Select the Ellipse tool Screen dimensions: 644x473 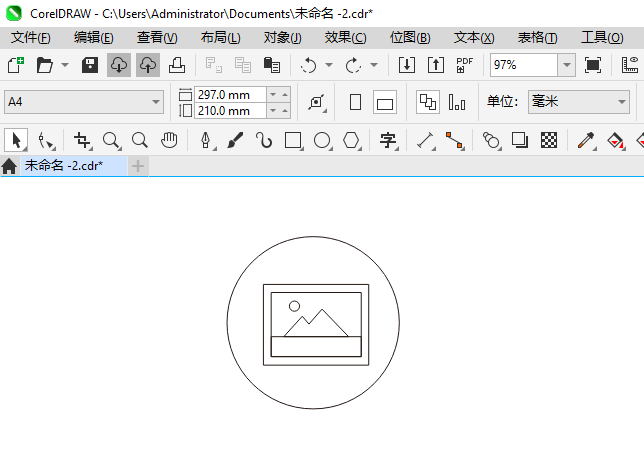coord(322,140)
